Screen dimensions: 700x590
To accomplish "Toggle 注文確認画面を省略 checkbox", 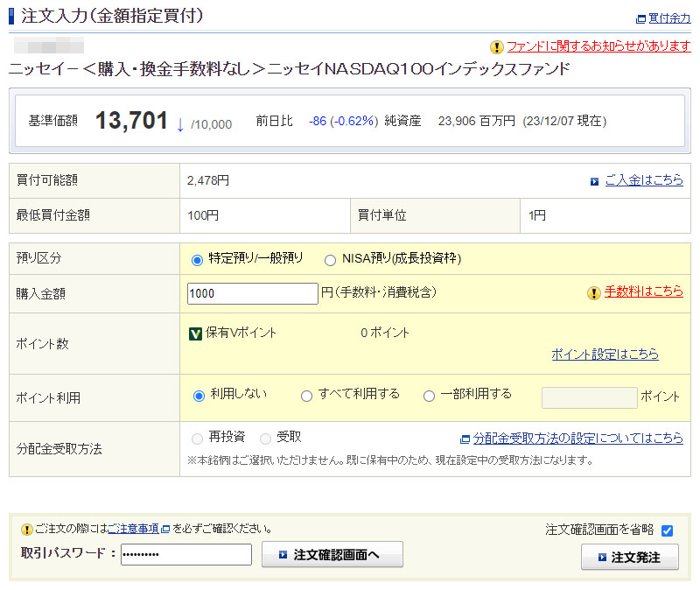I will 667,530.
